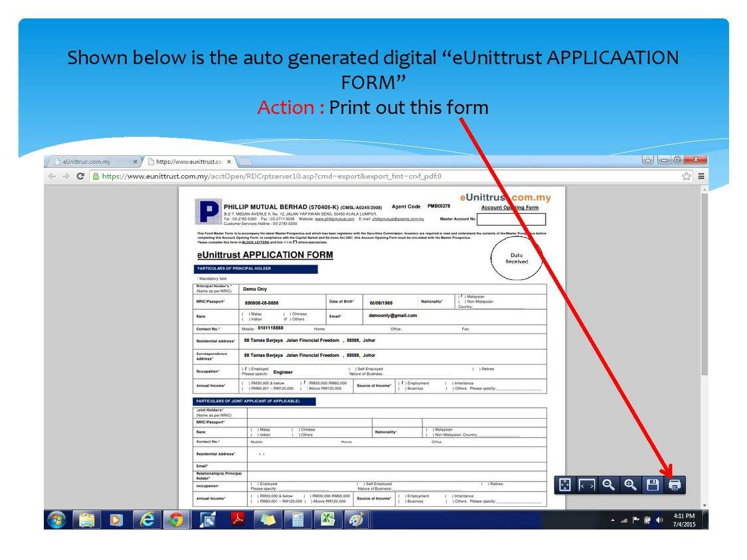Click the vertical scrollbar thumb

705,284
